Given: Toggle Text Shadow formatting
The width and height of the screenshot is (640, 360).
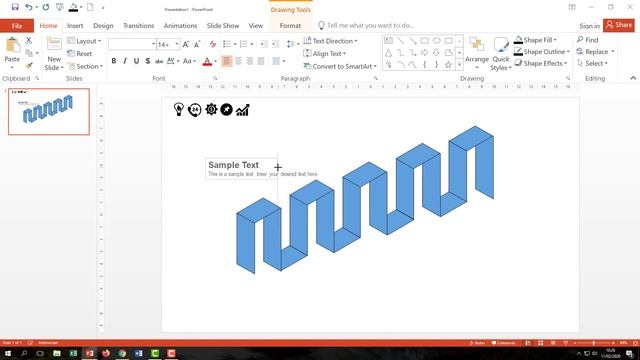Looking at the screenshot, I should pyautogui.click(x=147, y=61).
